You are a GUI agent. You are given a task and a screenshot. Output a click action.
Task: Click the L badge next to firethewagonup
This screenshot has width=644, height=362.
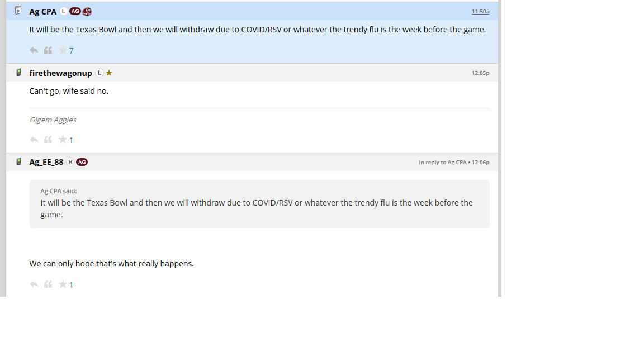click(x=100, y=73)
